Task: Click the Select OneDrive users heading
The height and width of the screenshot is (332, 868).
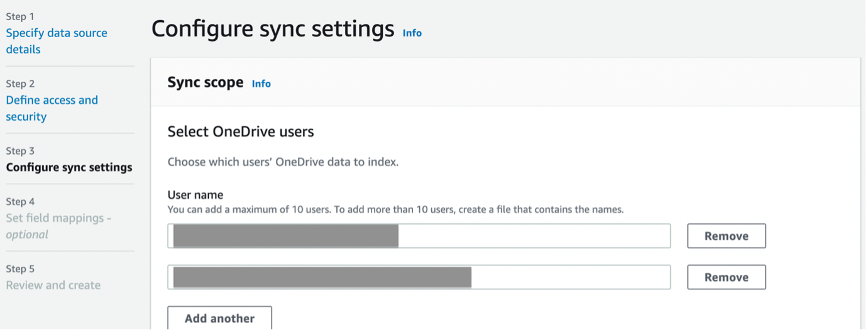Action: [x=240, y=132]
